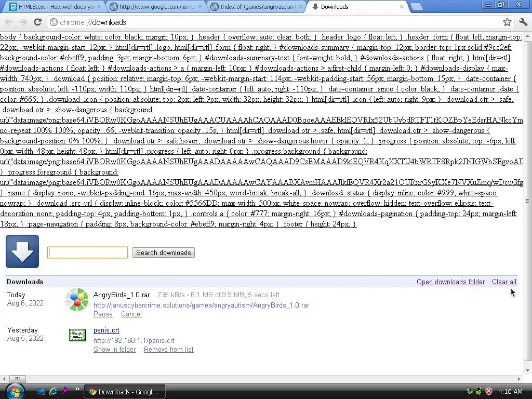
Task: Select the Downloads tab
Action: [357, 7]
